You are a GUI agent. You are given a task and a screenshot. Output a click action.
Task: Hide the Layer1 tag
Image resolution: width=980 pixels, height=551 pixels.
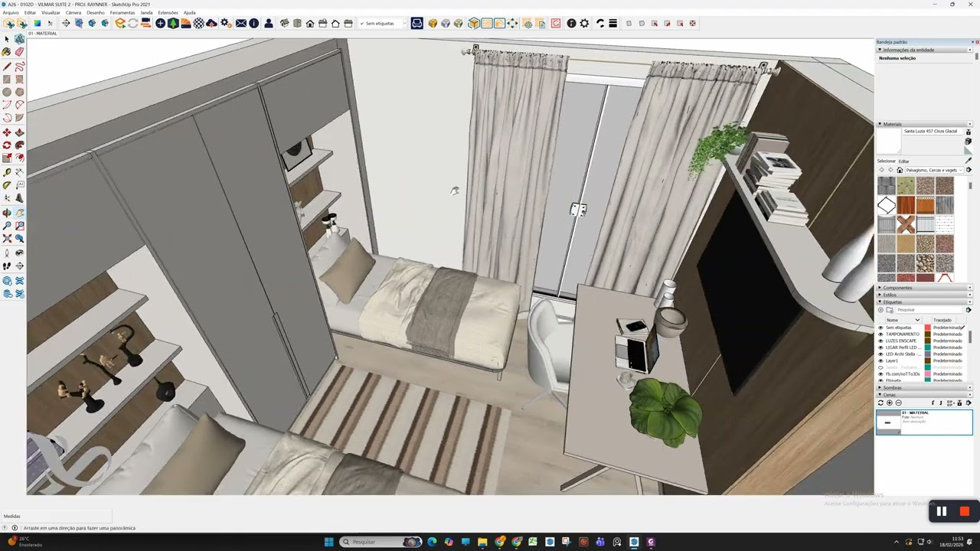click(880, 360)
